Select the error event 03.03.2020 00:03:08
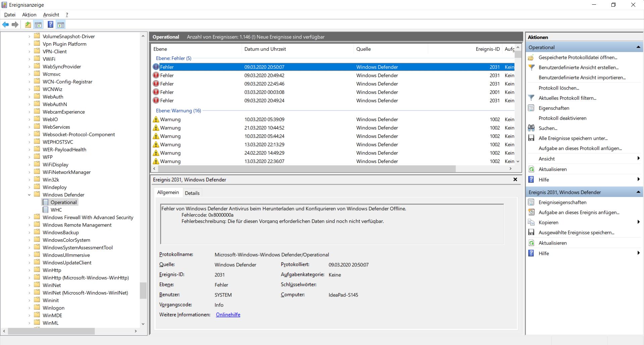This screenshot has width=644, height=345. [333, 92]
